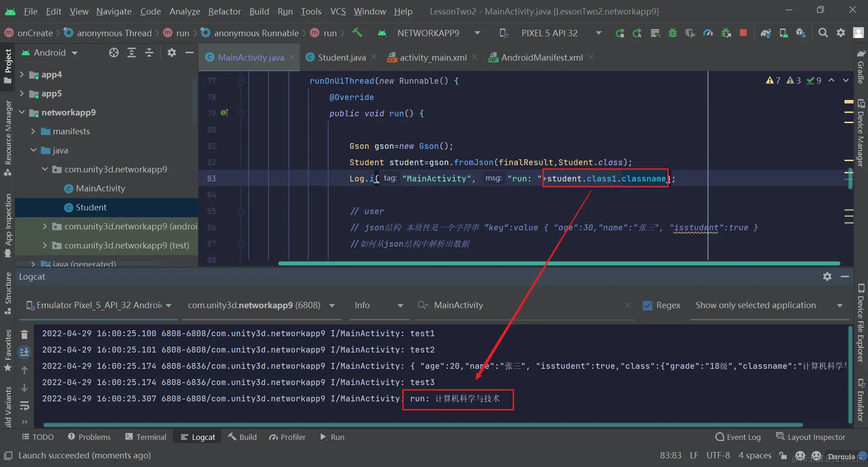Expand the app4 module
Viewport: 868px width, 467px height.
pos(21,74)
